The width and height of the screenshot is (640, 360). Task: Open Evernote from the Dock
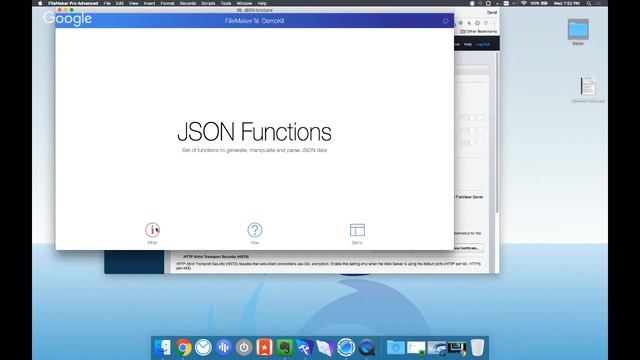(284, 347)
